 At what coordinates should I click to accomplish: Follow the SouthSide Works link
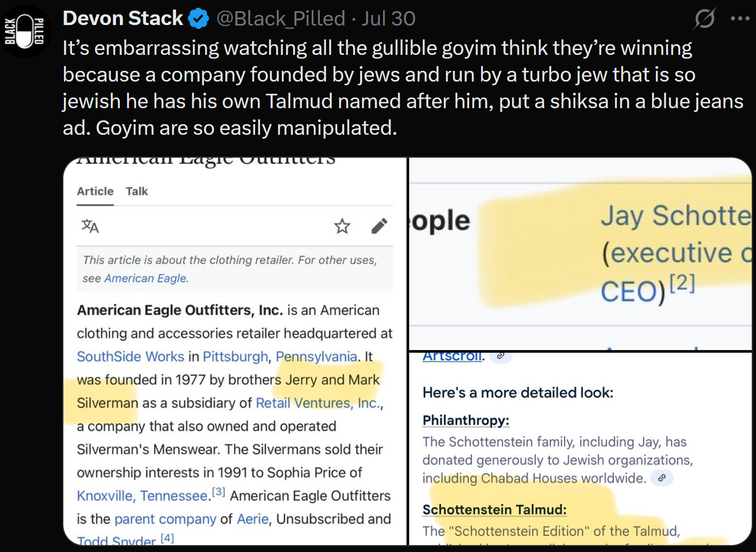[131, 356]
